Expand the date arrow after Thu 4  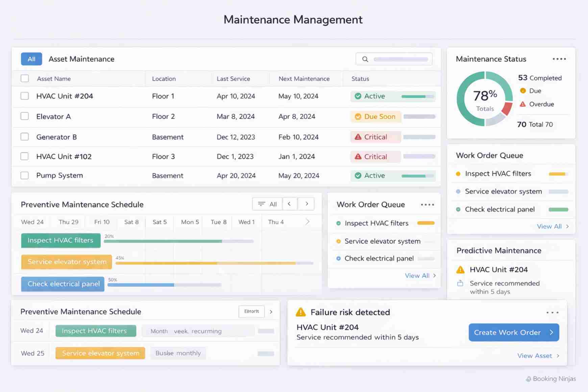coord(307,222)
